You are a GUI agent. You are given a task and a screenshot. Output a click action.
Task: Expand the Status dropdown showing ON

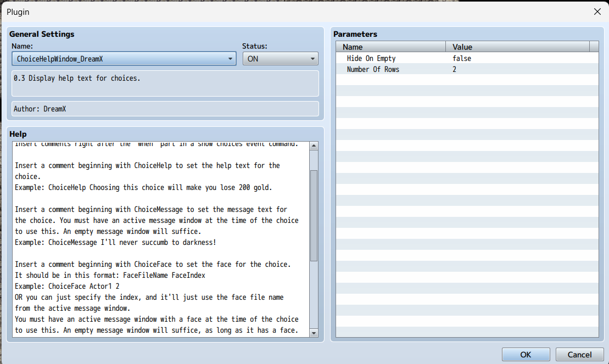click(280, 59)
